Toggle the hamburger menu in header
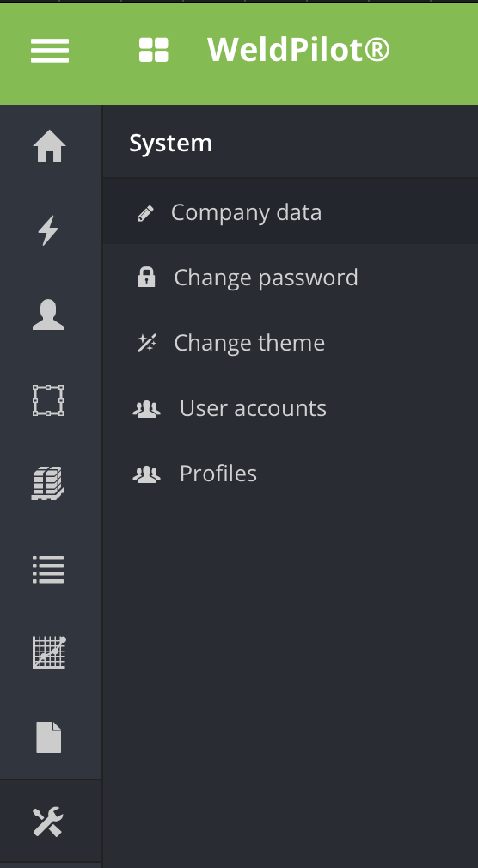Viewport: 478px width, 868px height. pyautogui.click(x=50, y=51)
